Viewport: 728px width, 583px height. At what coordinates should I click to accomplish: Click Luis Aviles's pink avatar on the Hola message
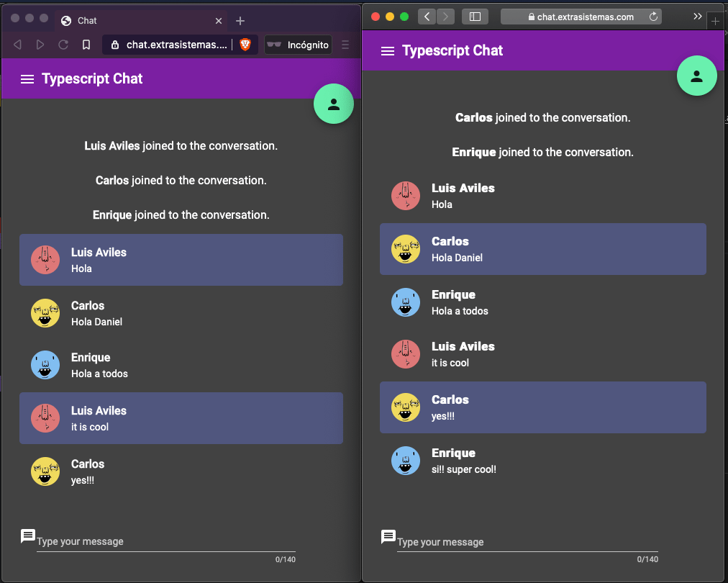point(45,260)
